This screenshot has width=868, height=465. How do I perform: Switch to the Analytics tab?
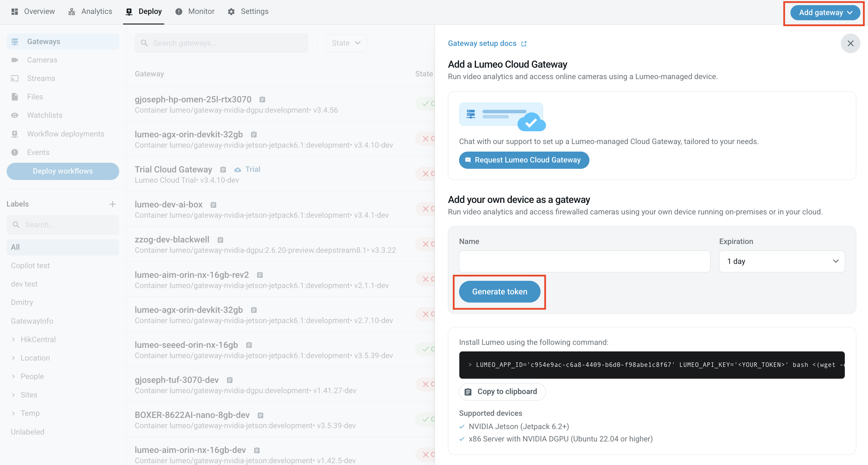tap(90, 11)
